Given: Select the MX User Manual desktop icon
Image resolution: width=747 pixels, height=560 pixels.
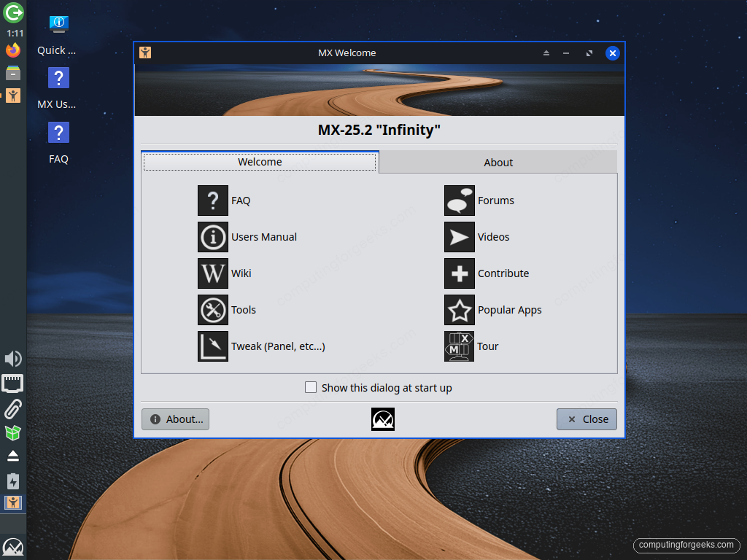Looking at the screenshot, I should [58, 78].
